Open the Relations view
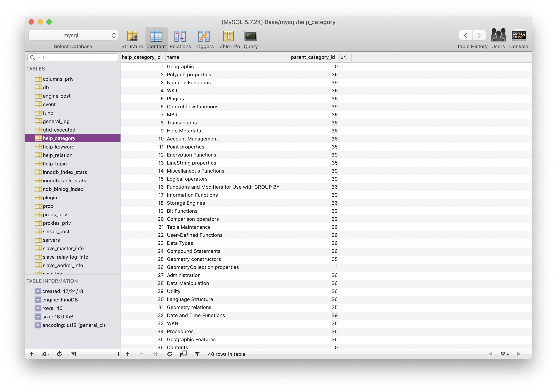This screenshot has height=392, width=557. click(x=180, y=39)
